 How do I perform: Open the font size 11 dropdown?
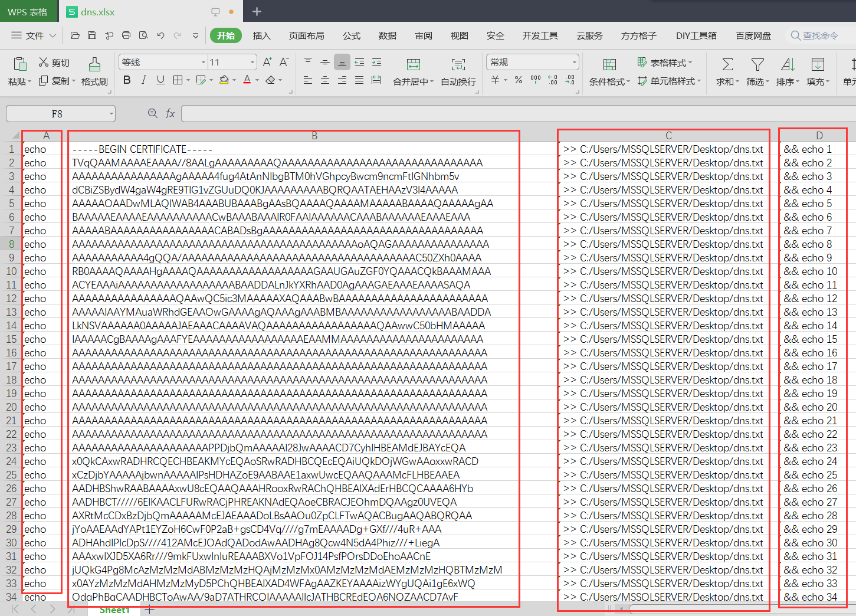click(x=252, y=62)
